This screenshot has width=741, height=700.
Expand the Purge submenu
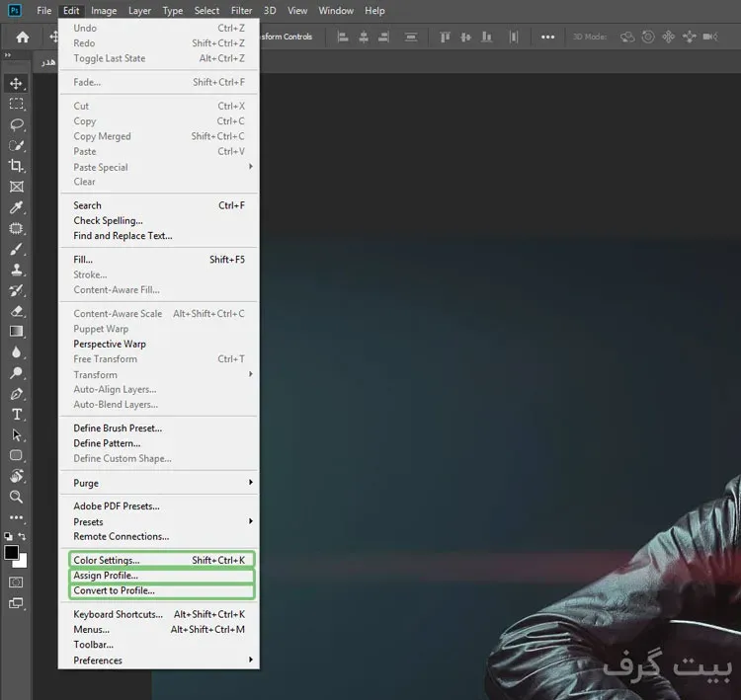tap(159, 483)
